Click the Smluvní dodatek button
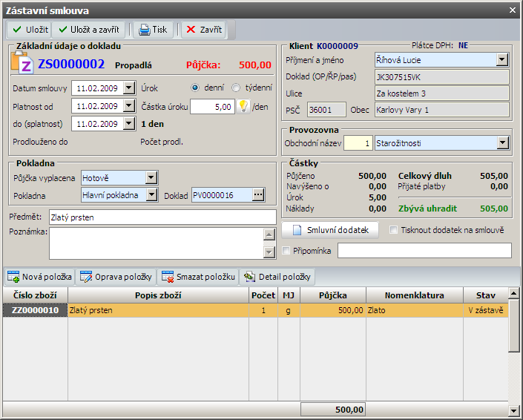The height and width of the screenshot is (420, 523). coord(331,230)
